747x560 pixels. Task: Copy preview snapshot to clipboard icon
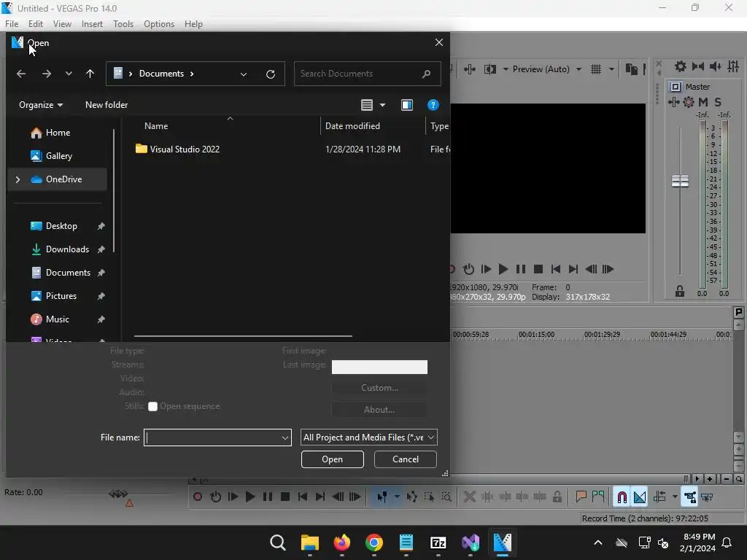[631, 69]
